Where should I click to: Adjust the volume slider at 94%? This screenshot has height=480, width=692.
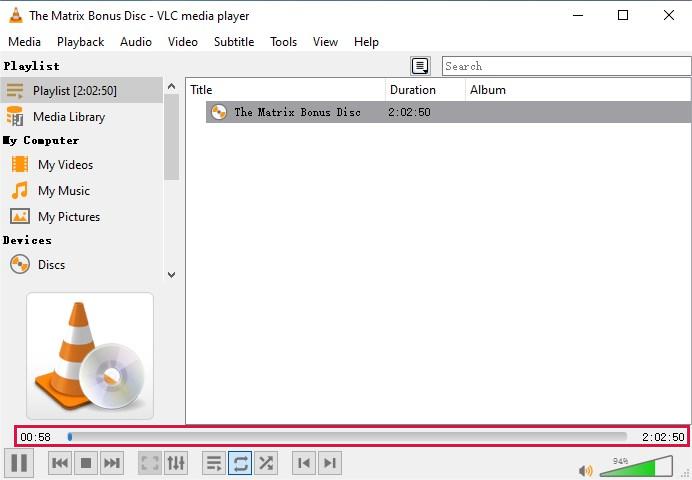coord(635,467)
